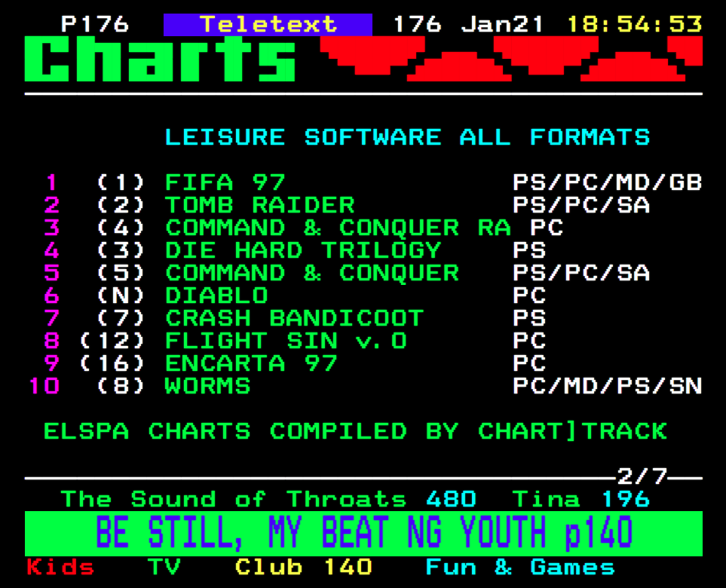The height and width of the screenshot is (588, 726).
Task: Click the PS/PC/MD/GB formats for FIFA 97
Action: pos(607,182)
